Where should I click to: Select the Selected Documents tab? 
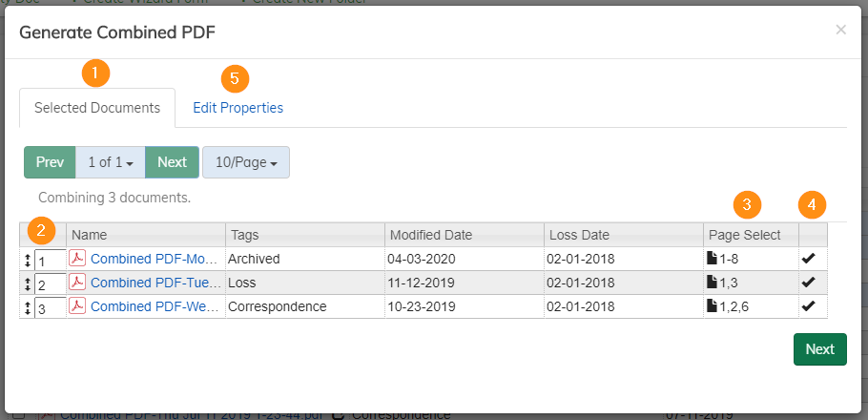(97, 108)
